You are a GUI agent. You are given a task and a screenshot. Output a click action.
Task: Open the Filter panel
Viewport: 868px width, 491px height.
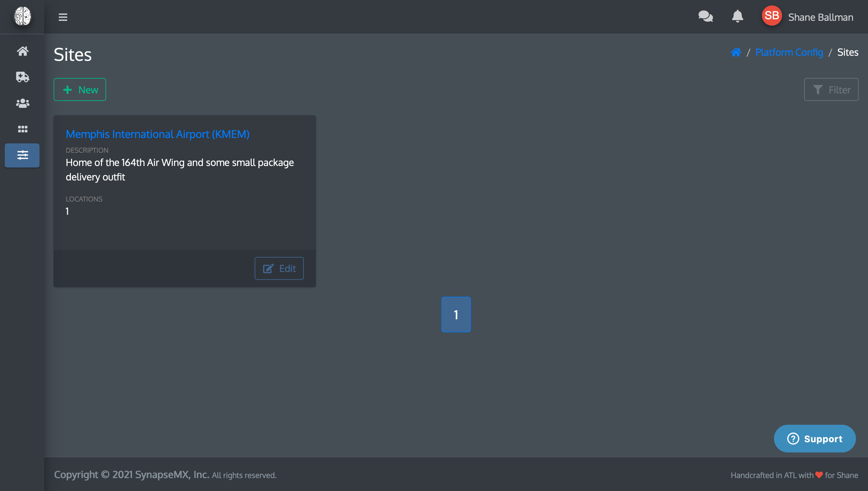pyautogui.click(x=831, y=89)
